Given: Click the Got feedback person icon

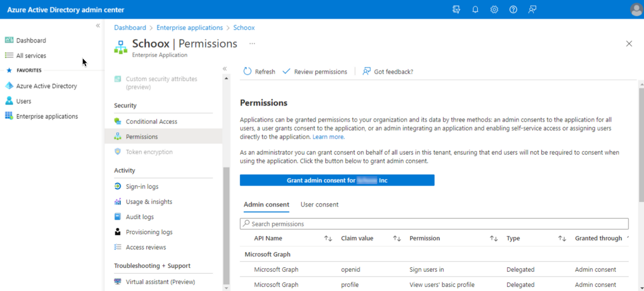Looking at the screenshot, I should pos(366,71).
